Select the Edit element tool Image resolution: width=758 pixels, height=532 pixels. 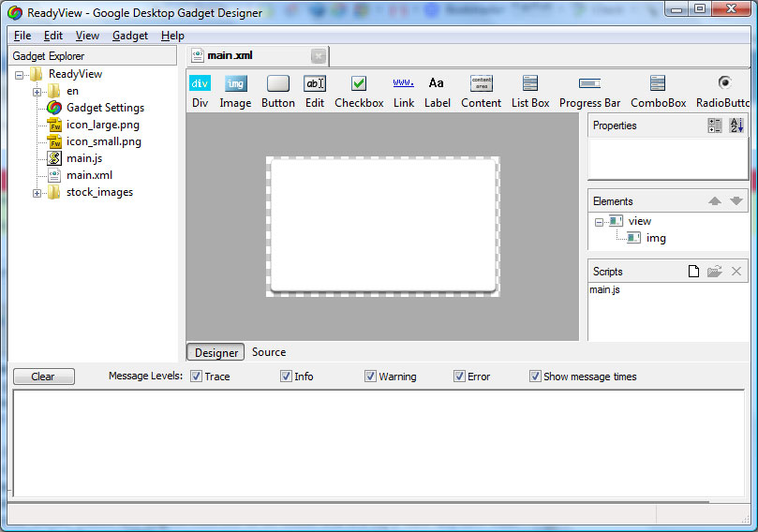coord(315,92)
